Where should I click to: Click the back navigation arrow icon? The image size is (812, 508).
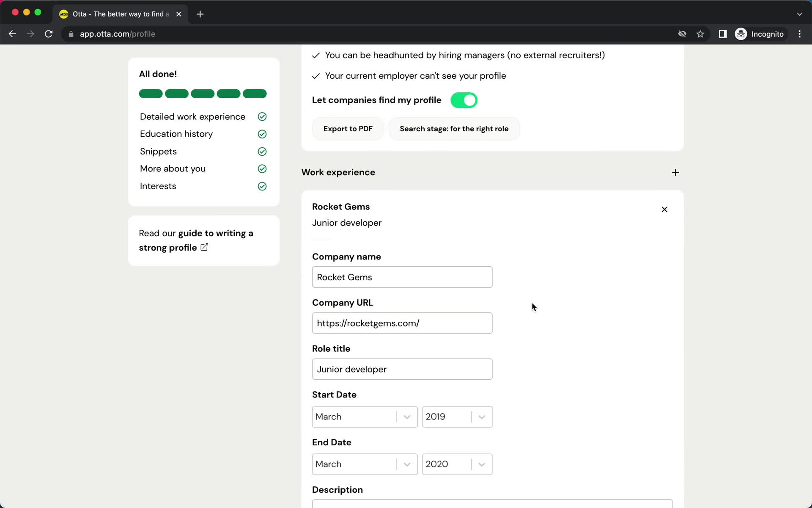point(12,33)
